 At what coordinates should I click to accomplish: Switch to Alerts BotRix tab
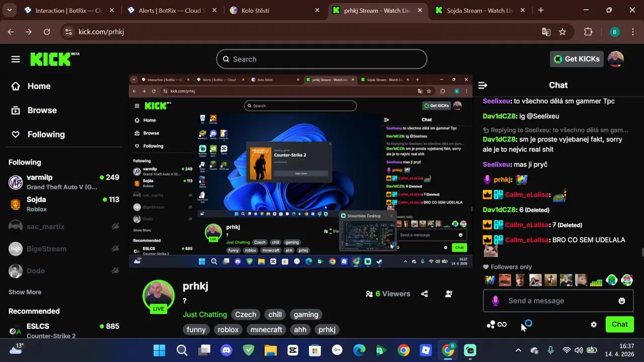[172, 11]
